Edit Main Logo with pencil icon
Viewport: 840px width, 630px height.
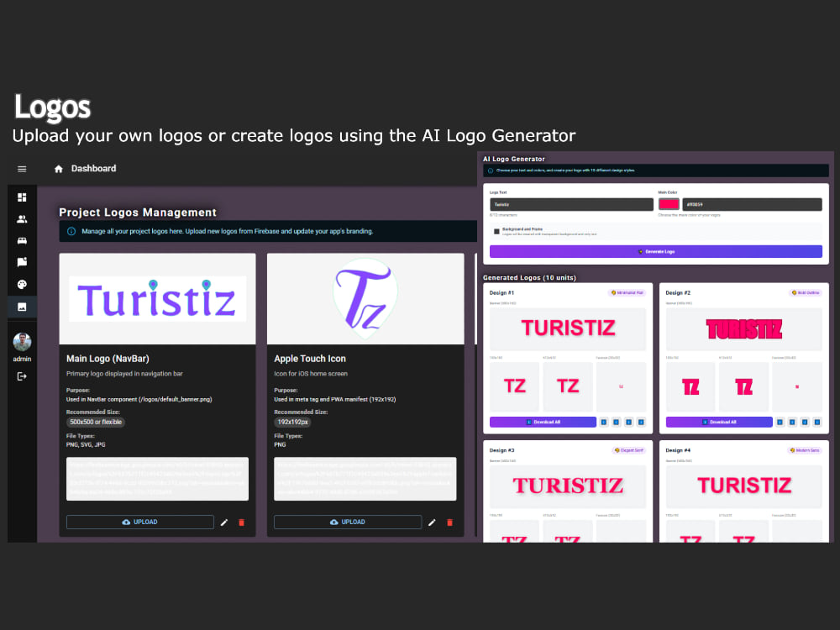(224, 522)
